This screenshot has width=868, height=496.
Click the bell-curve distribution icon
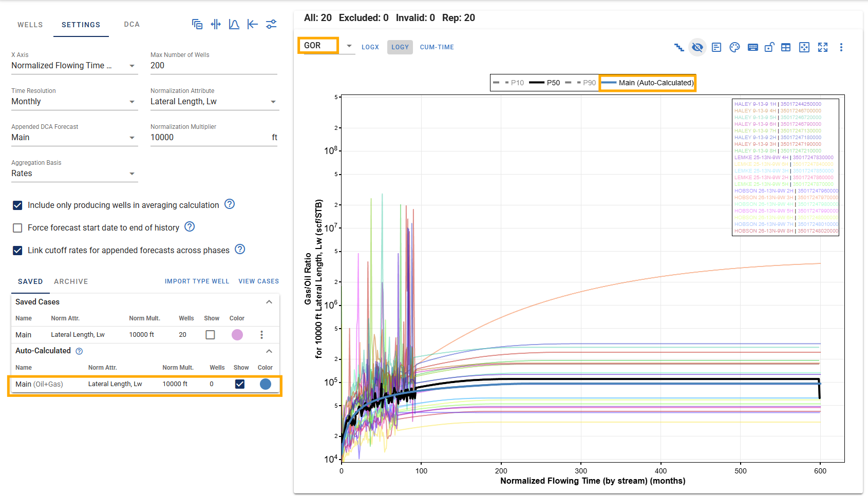(234, 24)
